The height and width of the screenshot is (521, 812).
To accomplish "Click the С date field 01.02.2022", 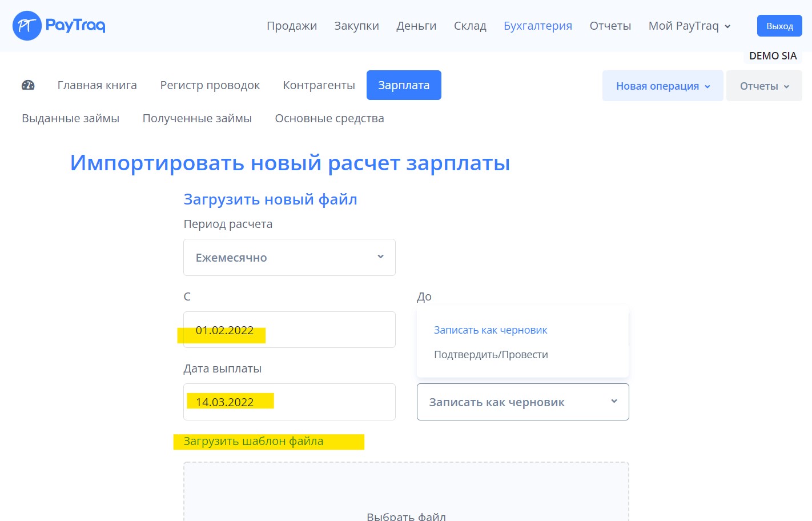I will click(290, 330).
